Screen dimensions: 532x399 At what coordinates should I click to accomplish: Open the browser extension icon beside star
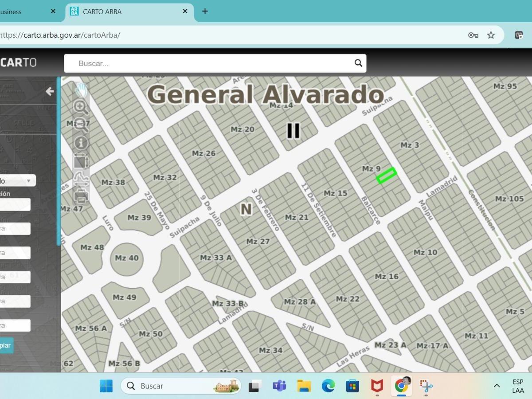point(518,35)
